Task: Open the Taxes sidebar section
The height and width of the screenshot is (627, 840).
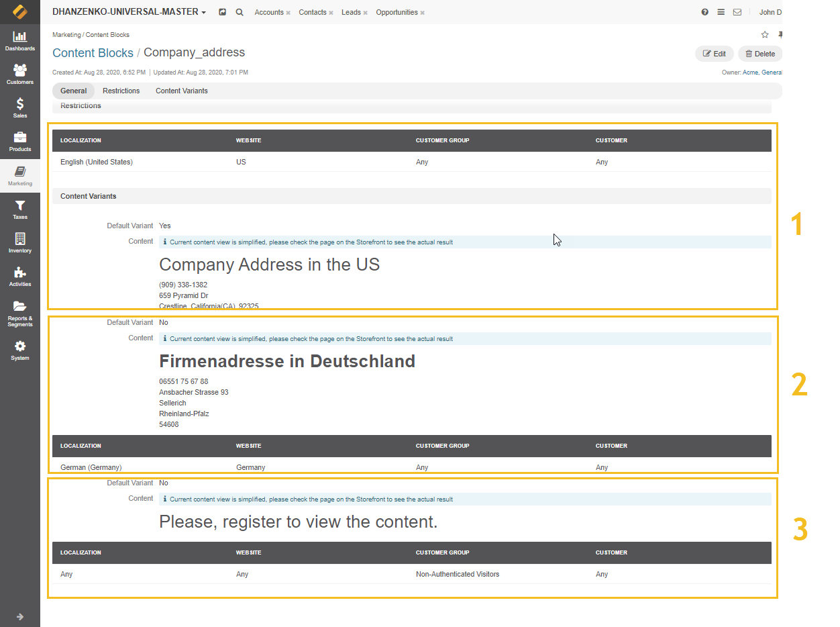Action: tap(20, 209)
